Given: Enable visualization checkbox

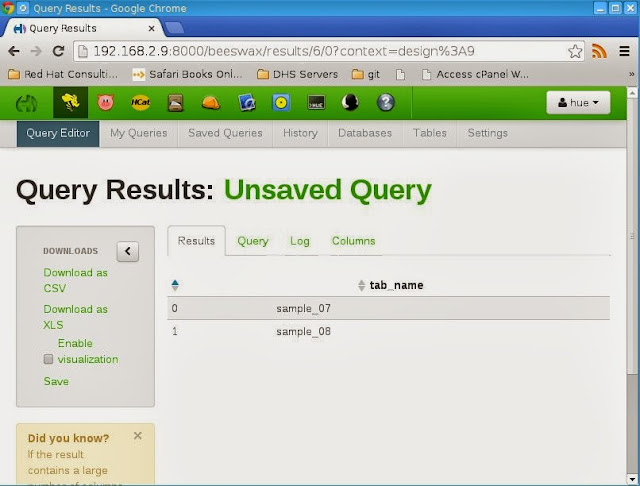Looking at the screenshot, I should click(48, 359).
